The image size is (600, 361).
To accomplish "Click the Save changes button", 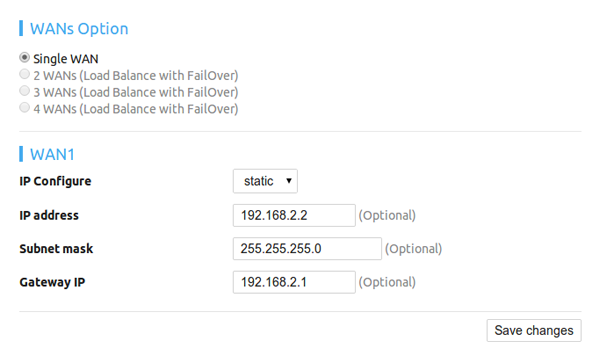I will [x=534, y=330].
